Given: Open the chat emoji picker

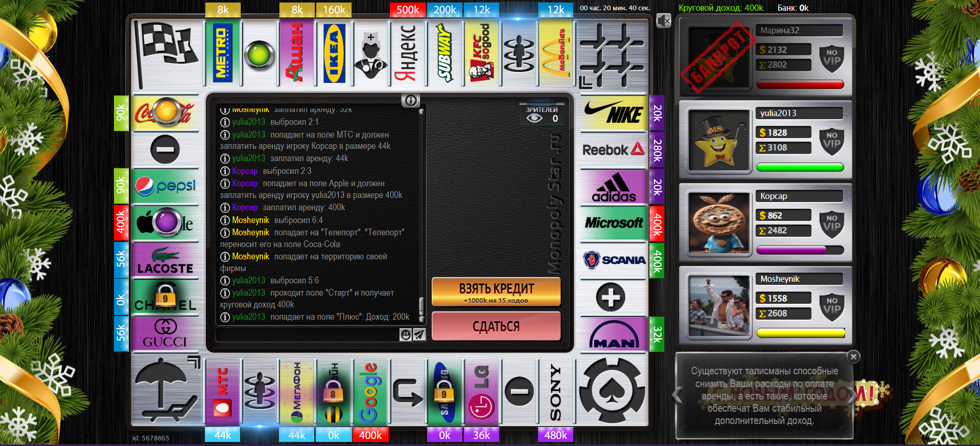Looking at the screenshot, I should pyautogui.click(x=406, y=334).
